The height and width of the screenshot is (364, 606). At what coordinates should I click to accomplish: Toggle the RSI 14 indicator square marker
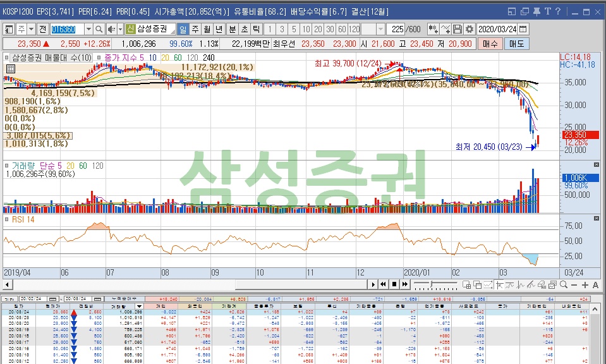6,219
